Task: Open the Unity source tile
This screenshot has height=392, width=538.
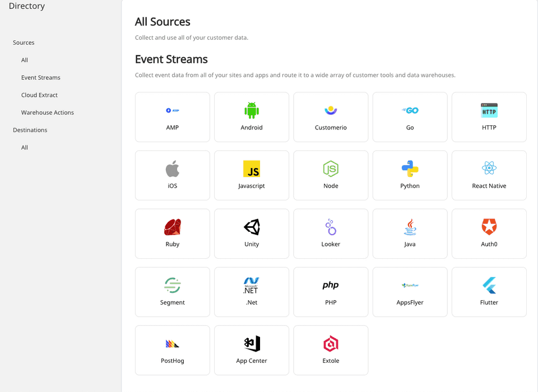Action: [251, 234]
